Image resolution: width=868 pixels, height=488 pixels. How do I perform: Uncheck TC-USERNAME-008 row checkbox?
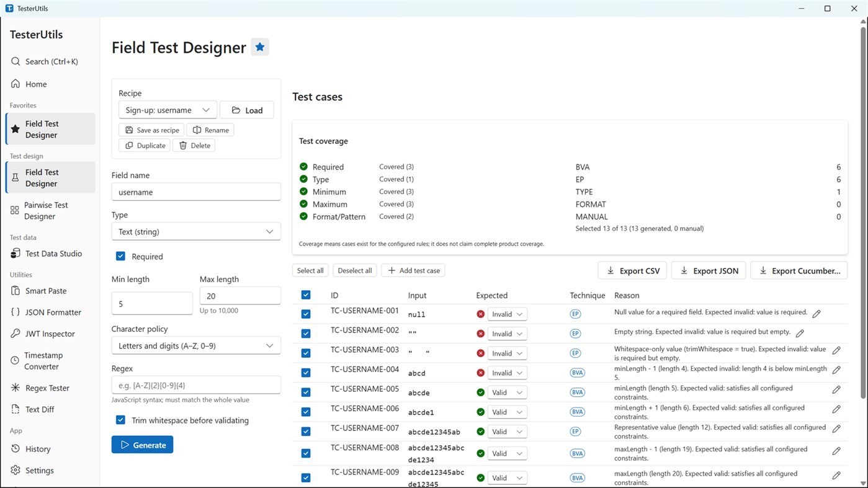pyautogui.click(x=306, y=453)
